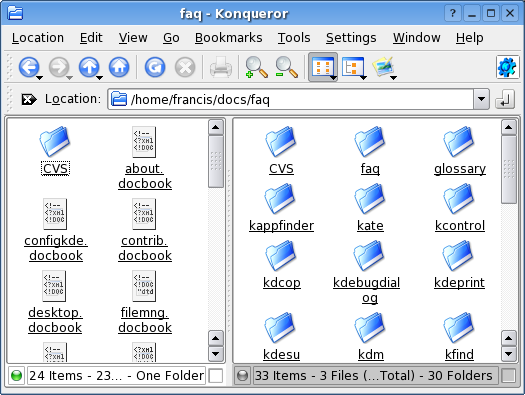
Task: Click the Back navigation arrow icon
Action: click(x=29, y=67)
